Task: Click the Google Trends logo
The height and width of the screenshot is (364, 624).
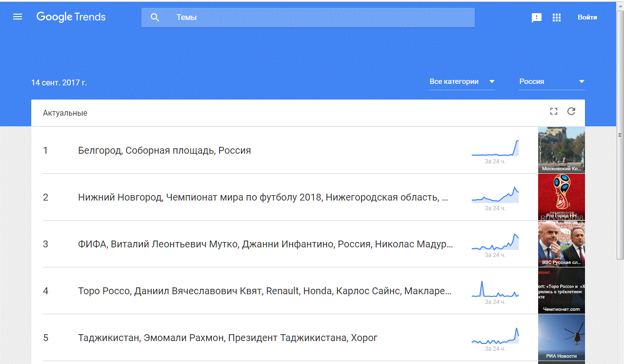Action: coord(71,17)
